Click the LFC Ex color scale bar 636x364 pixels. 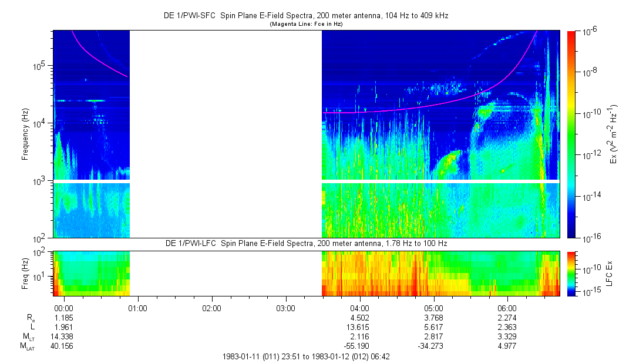(571, 274)
